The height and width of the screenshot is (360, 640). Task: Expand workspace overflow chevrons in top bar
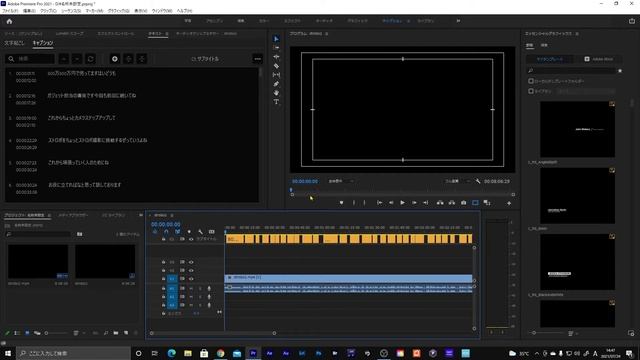[458, 21]
